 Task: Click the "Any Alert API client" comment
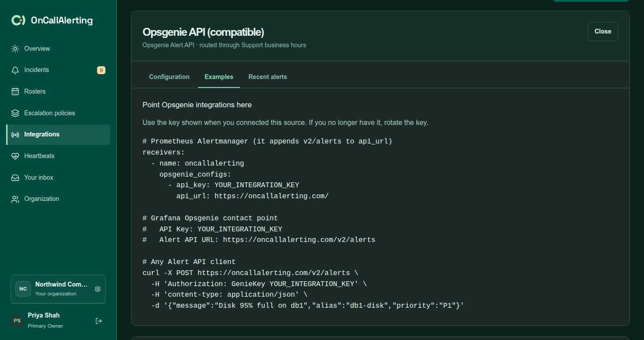click(x=189, y=262)
